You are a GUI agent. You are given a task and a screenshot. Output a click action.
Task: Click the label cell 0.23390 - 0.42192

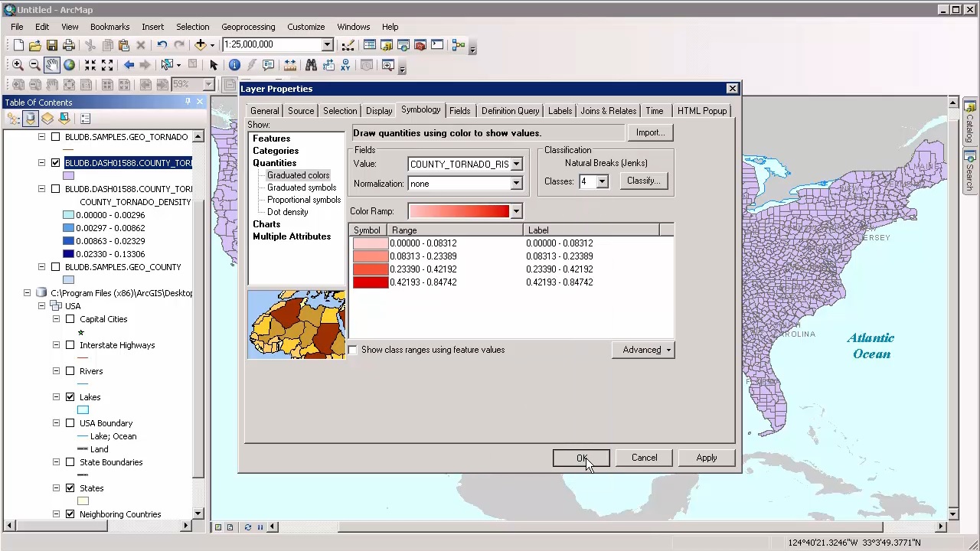coord(559,269)
